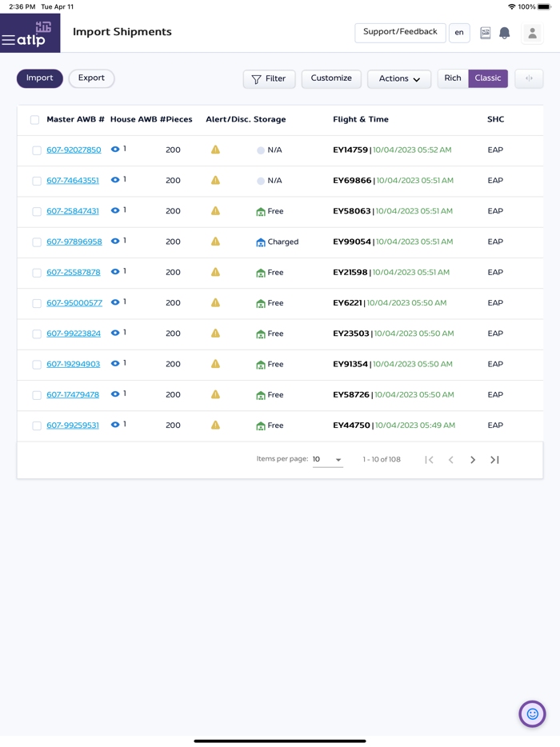Click Charged storage icon for 607-97896958
This screenshot has height=747, width=560.
point(261,242)
